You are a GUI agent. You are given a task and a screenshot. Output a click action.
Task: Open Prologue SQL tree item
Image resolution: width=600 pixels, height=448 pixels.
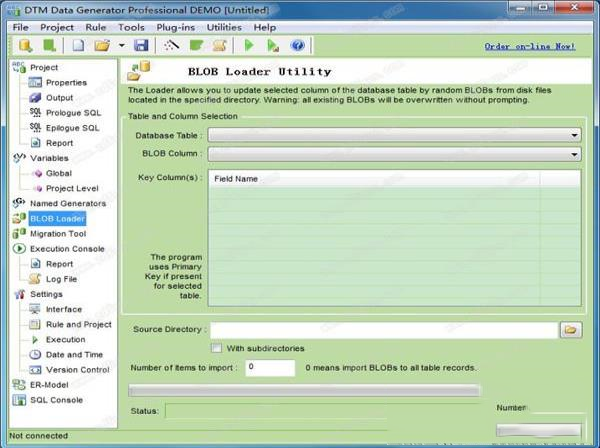(73, 113)
